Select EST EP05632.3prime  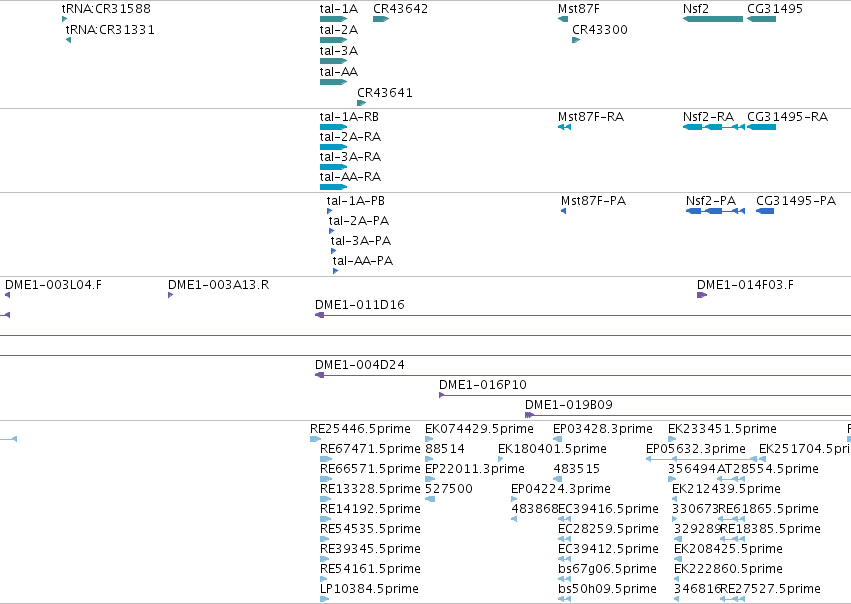pyautogui.click(x=701, y=459)
